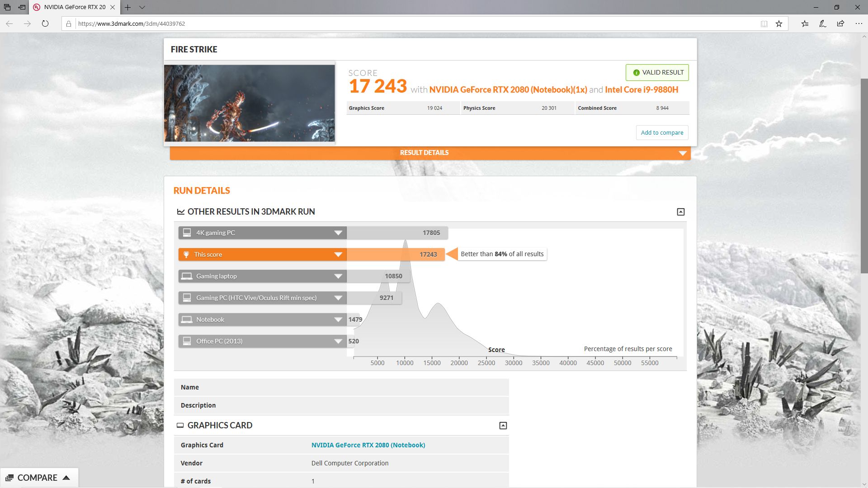The height and width of the screenshot is (488, 868).
Task: Click the 17805 score bar value
Action: point(431,233)
